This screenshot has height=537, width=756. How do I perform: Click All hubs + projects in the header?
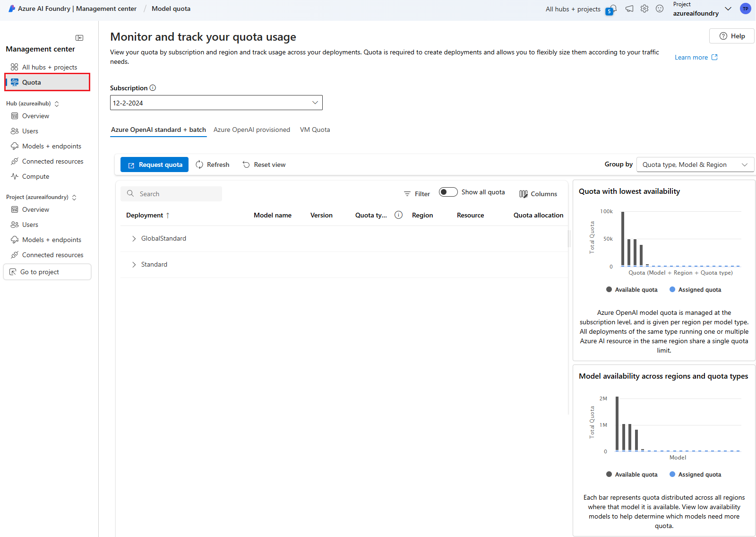point(573,9)
